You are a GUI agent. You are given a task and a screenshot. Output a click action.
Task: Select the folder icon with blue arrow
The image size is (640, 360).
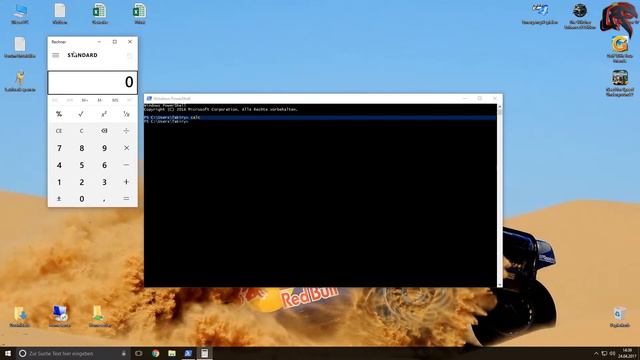click(x=20, y=316)
